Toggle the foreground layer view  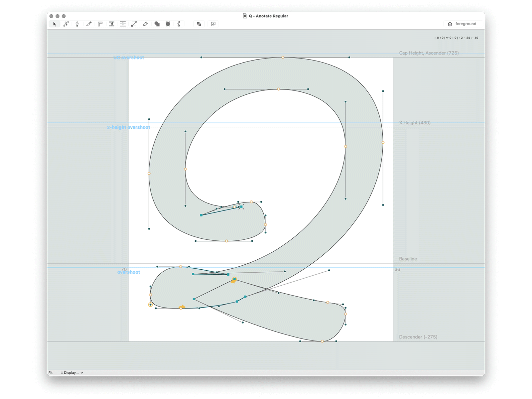[x=463, y=24]
